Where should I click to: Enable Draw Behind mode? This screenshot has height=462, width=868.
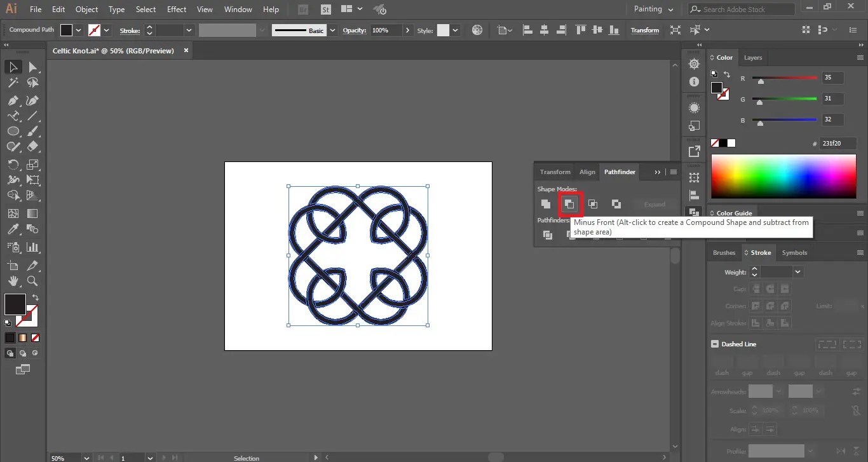click(x=23, y=353)
